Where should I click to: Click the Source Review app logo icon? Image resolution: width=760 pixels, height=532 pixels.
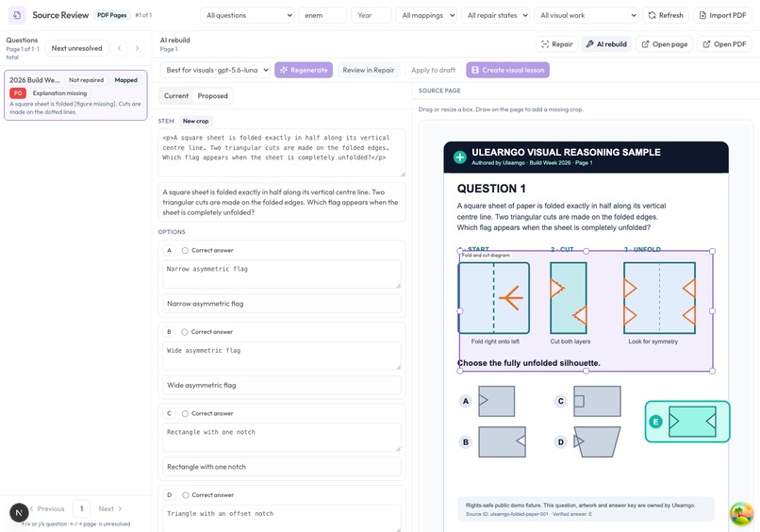click(x=17, y=15)
